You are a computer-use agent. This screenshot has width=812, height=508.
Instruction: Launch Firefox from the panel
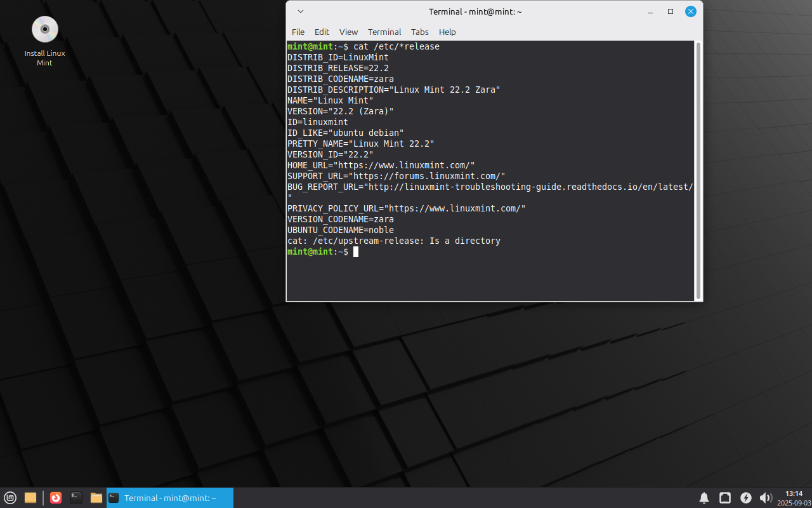pyautogui.click(x=56, y=498)
